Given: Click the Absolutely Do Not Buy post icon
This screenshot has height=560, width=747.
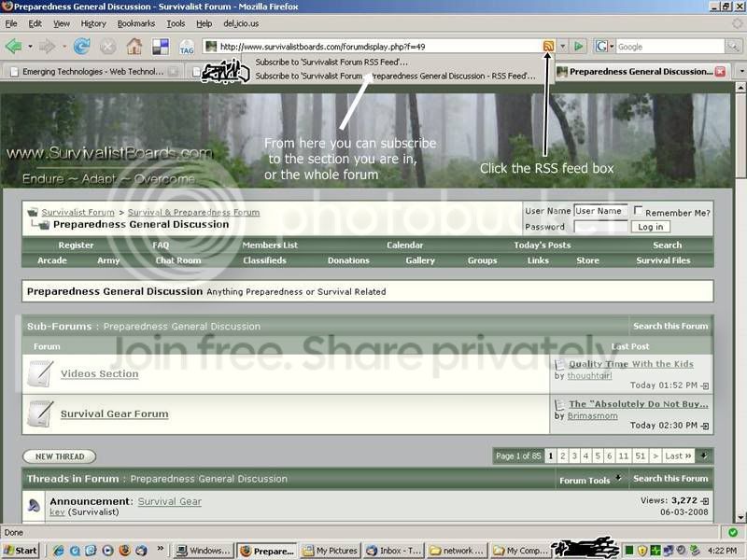Looking at the screenshot, I should click(x=559, y=405).
